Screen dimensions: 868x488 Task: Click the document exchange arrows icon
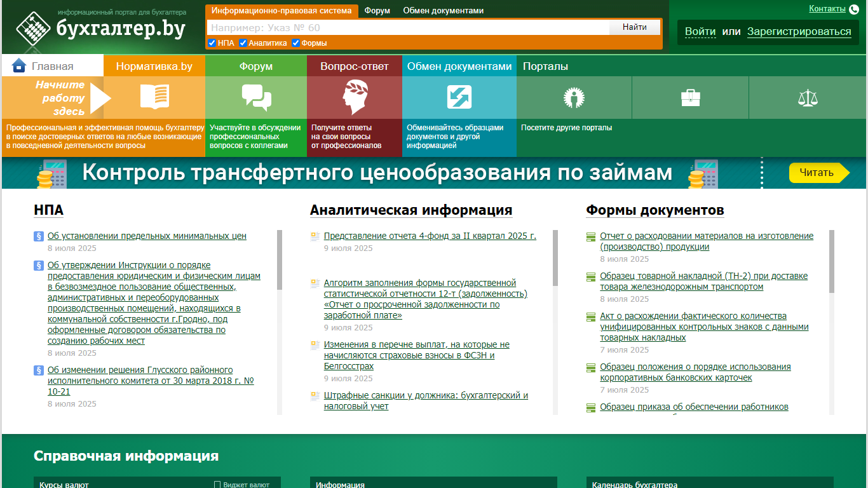pyautogui.click(x=459, y=97)
